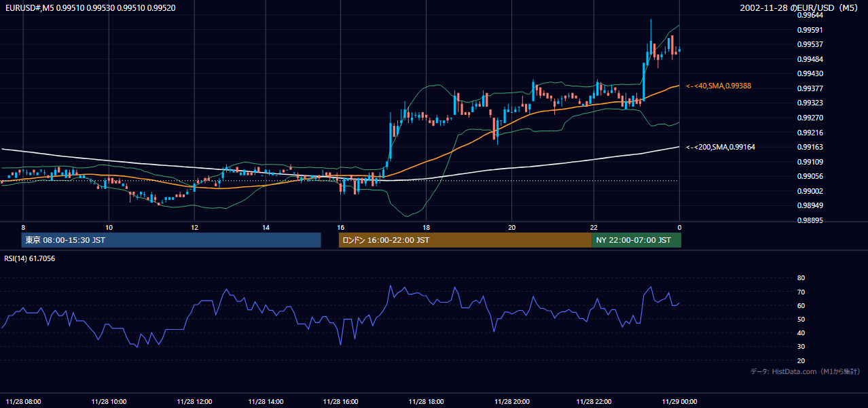Click the RSI 40 level label

[x=801, y=333]
